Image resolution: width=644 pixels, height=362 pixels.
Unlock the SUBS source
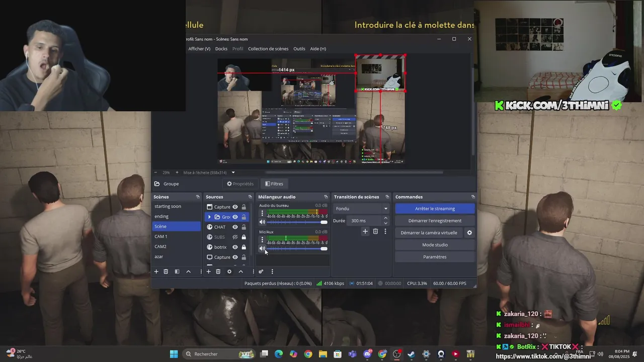[x=244, y=237]
